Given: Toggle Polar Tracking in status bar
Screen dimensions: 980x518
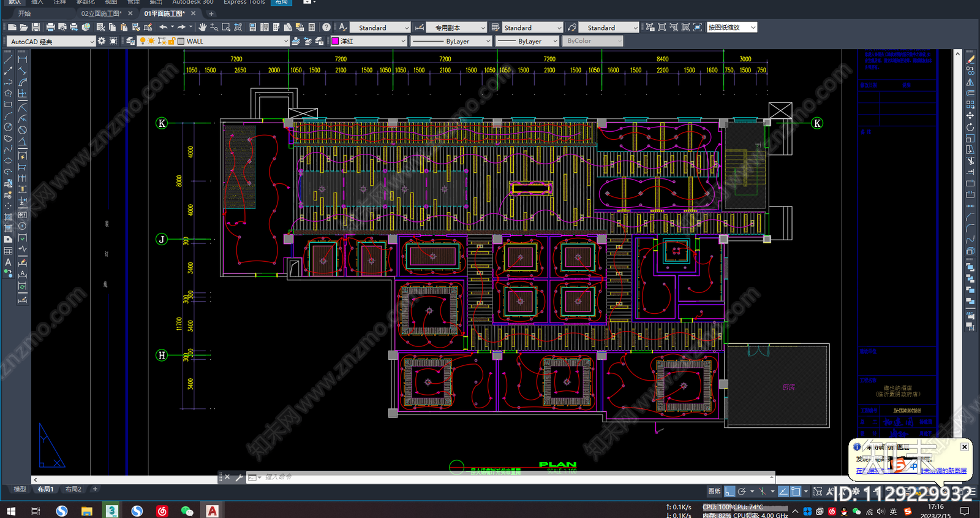Looking at the screenshot, I should [x=742, y=491].
